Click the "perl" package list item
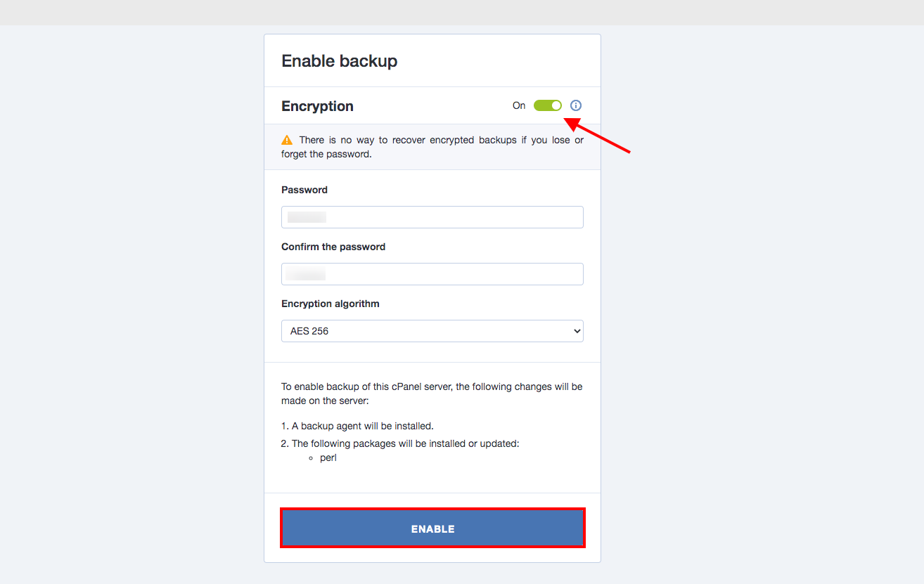 click(328, 458)
